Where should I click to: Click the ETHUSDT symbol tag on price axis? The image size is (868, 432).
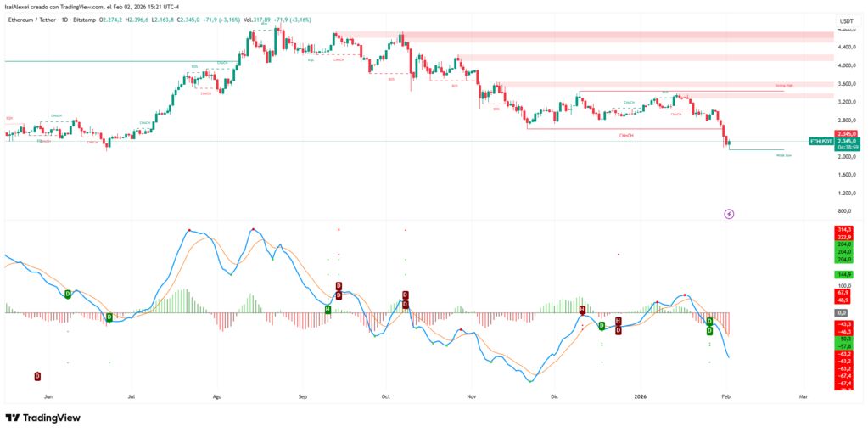[820, 142]
